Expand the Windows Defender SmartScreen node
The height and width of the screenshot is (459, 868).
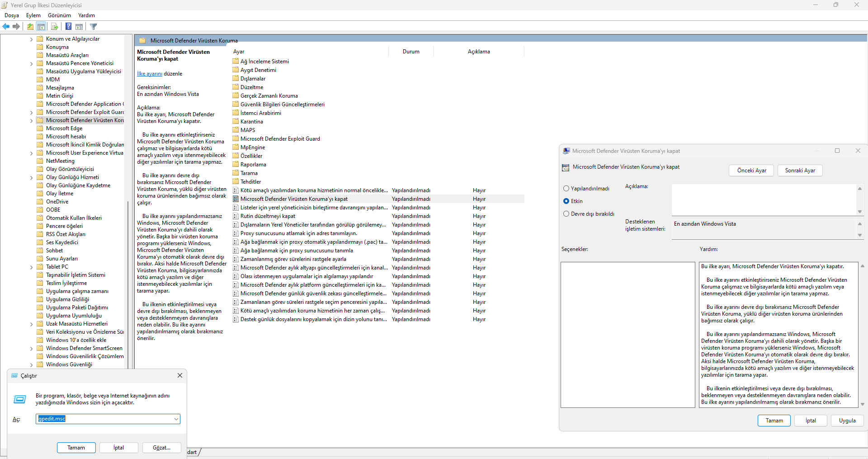pyautogui.click(x=31, y=349)
